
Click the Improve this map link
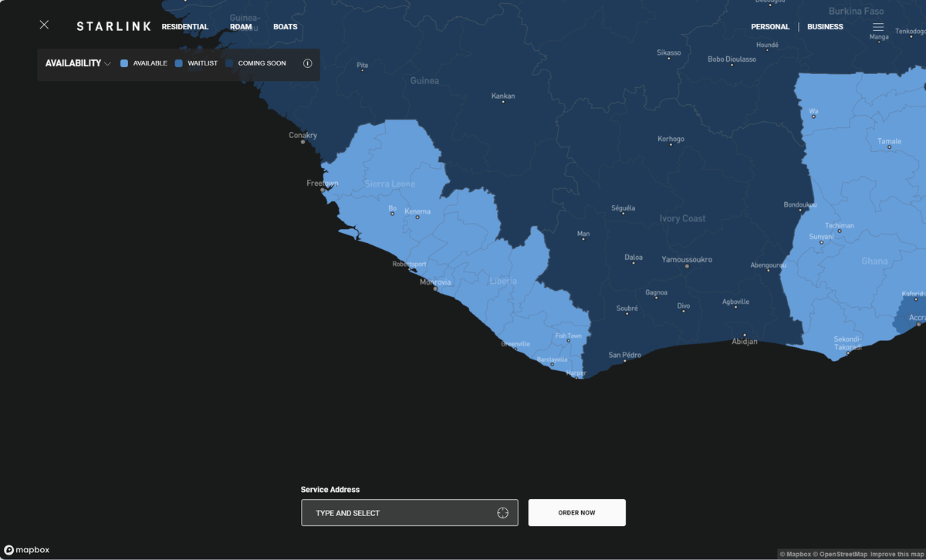pyautogui.click(x=897, y=554)
